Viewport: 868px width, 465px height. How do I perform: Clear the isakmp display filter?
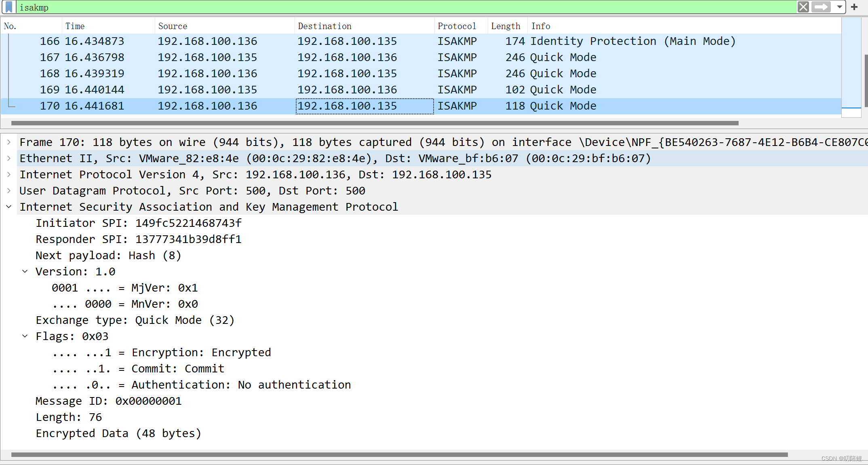click(x=803, y=7)
